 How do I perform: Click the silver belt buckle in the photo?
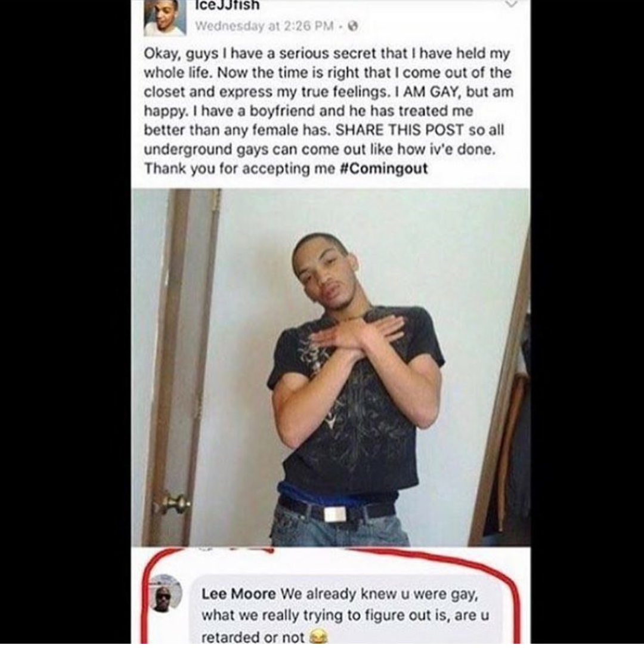click(335, 514)
